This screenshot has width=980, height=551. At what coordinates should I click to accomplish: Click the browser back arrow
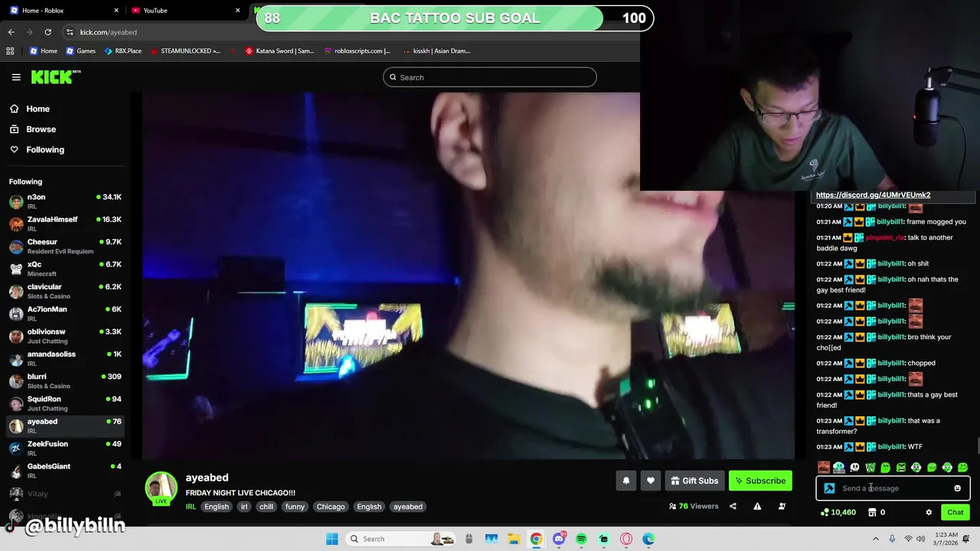click(11, 32)
